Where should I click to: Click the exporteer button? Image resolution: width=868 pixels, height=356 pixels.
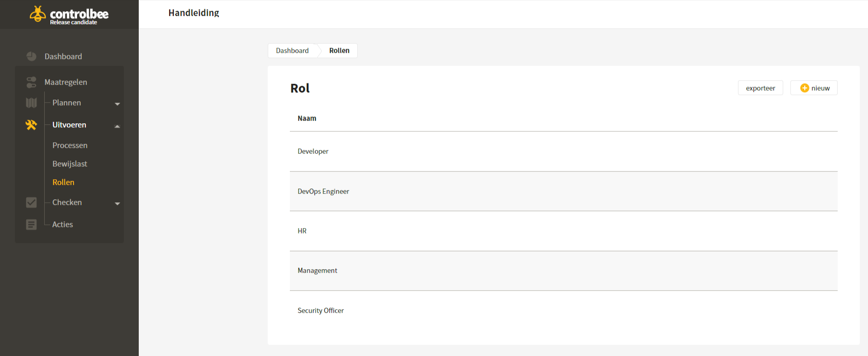click(761, 88)
